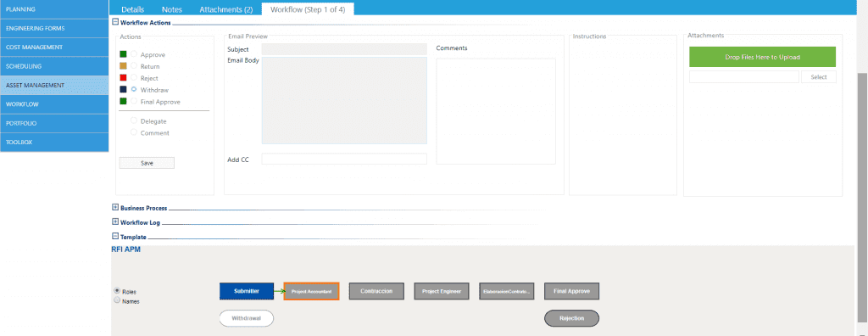The width and height of the screenshot is (868, 336).
Task: Click tan swatch beside Return
Action: tap(124, 66)
